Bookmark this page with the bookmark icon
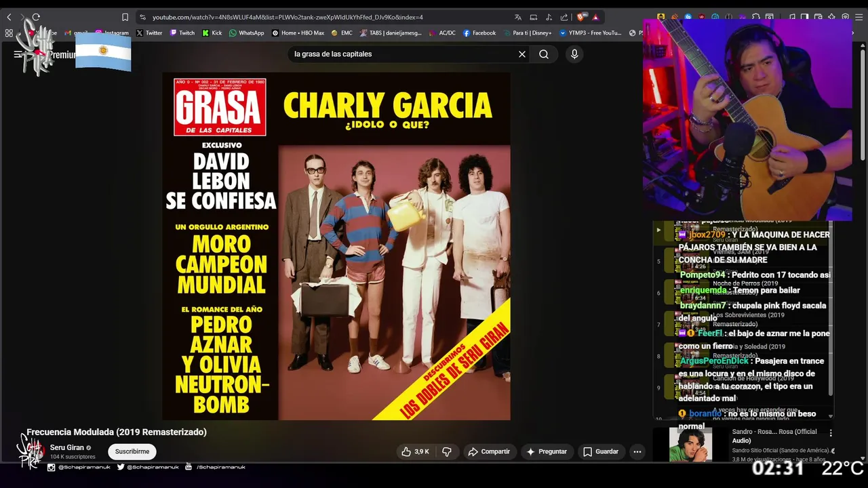Image resolution: width=868 pixels, height=488 pixels. (125, 17)
